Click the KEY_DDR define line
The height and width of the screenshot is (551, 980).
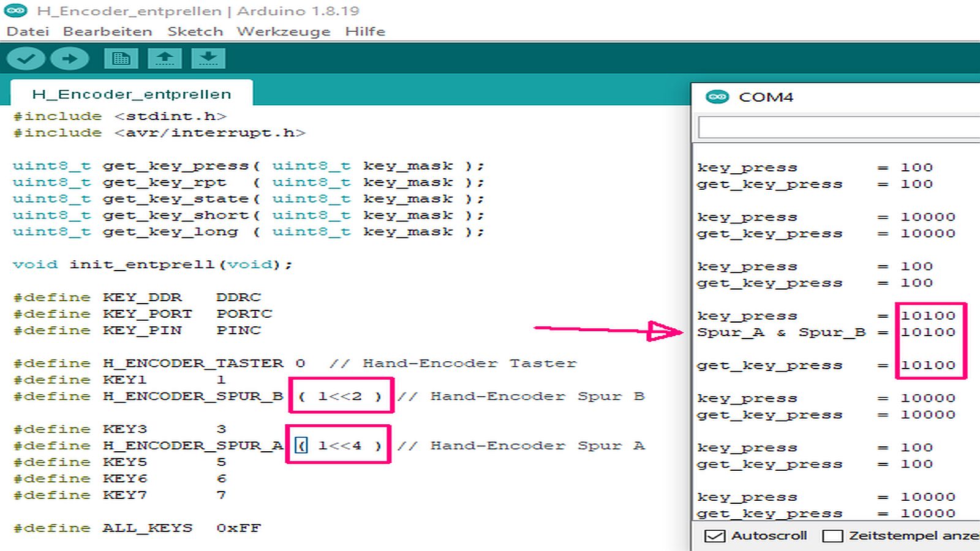(x=137, y=298)
